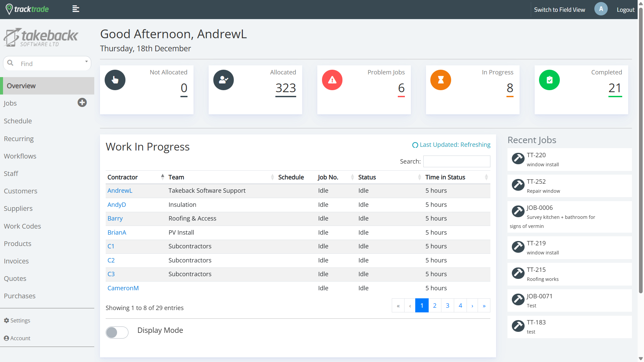Open the Find dropdown arrow
Viewport: 644px width, 362px height.
pyautogui.click(x=86, y=62)
